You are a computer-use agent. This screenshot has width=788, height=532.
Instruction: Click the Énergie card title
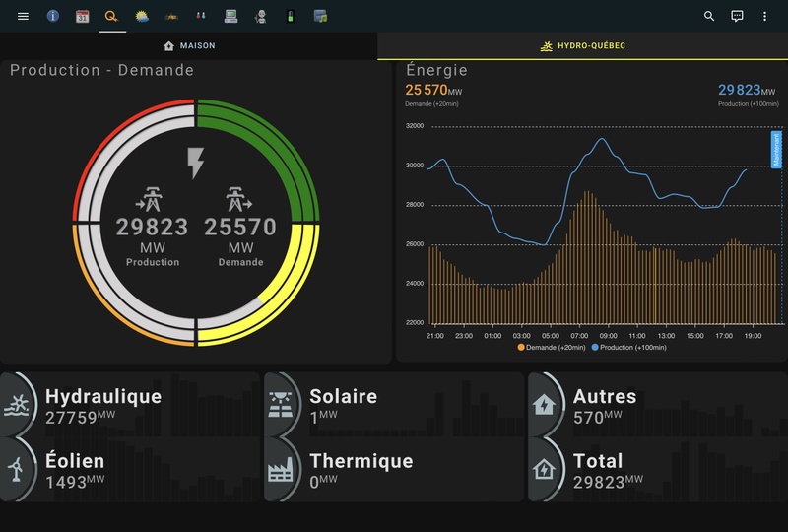coord(436,70)
